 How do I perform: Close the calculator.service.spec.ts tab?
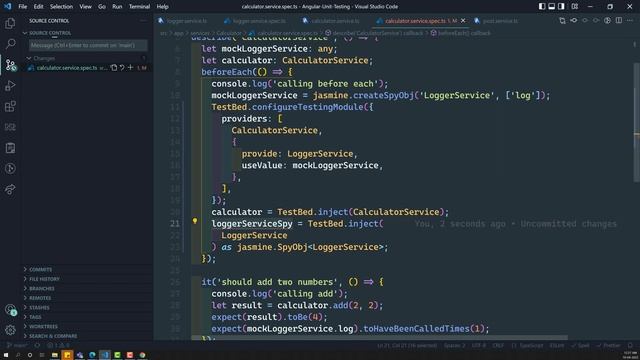463,21
